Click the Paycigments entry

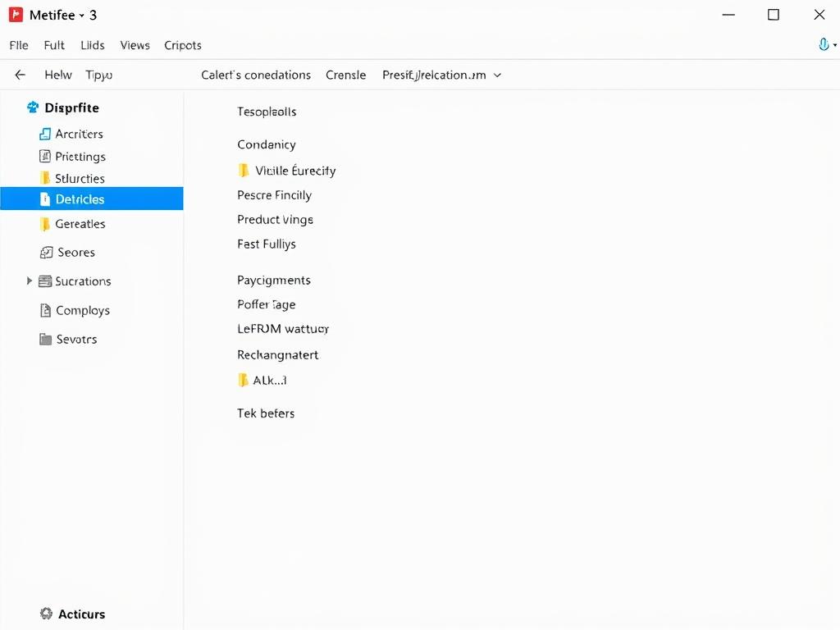pyautogui.click(x=274, y=281)
